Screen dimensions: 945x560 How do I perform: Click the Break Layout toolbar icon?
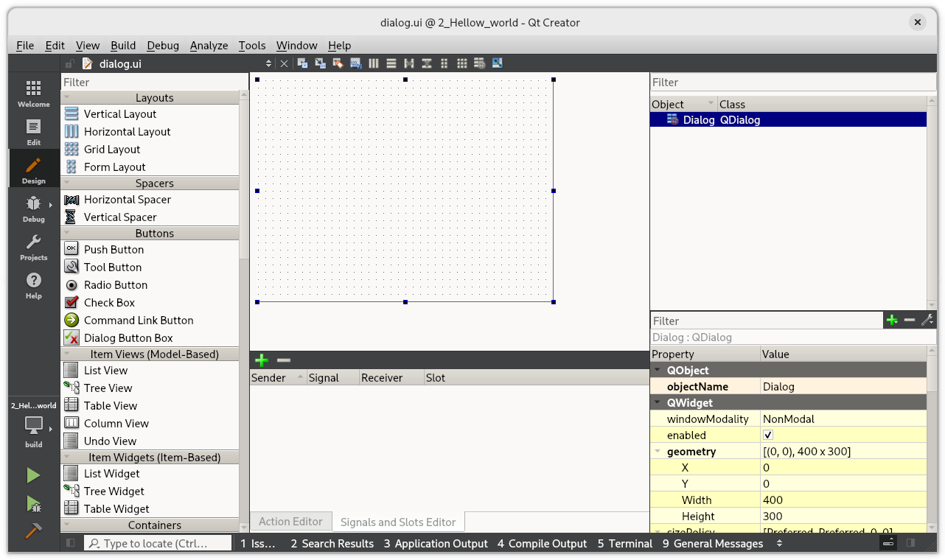(x=479, y=63)
